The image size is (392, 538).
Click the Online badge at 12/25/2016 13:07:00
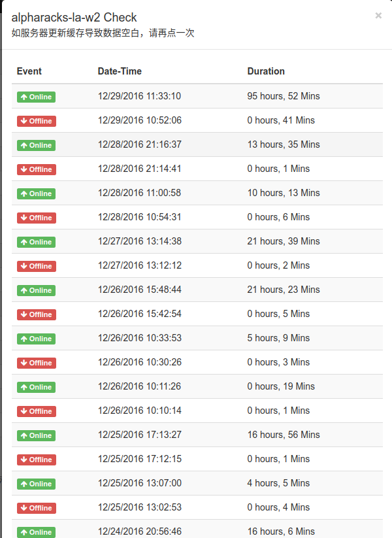pyautogui.click(x=36, y=484)
